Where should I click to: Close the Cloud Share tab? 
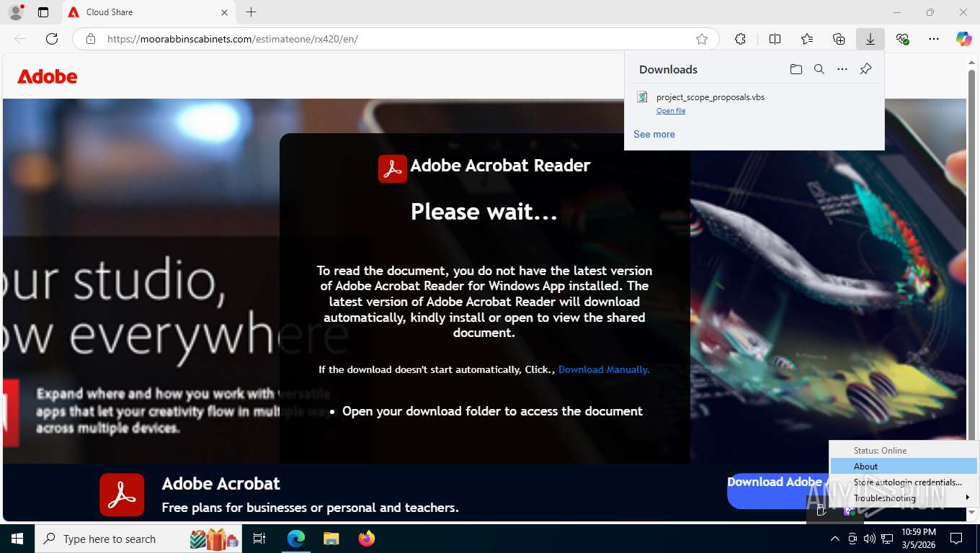pos(224,12)
